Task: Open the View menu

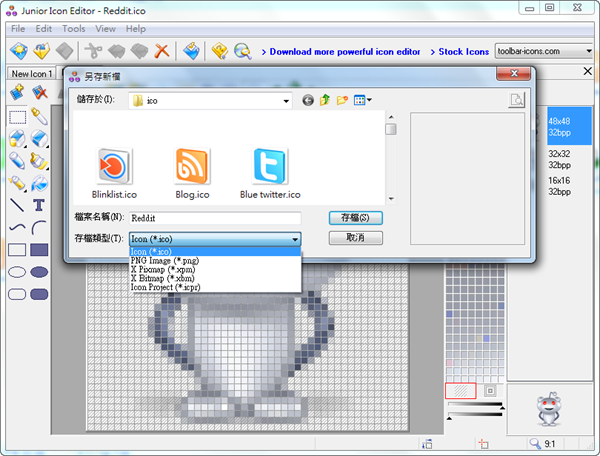Action: point(105,29)
